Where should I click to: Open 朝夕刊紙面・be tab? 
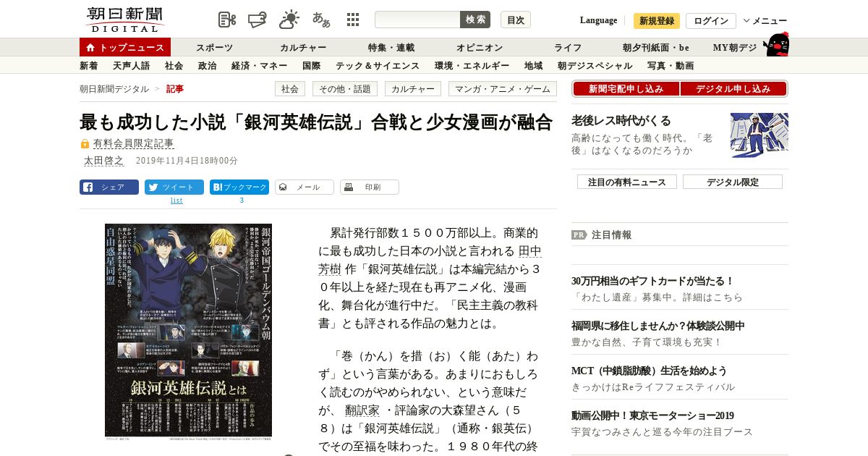coord(656,48)
